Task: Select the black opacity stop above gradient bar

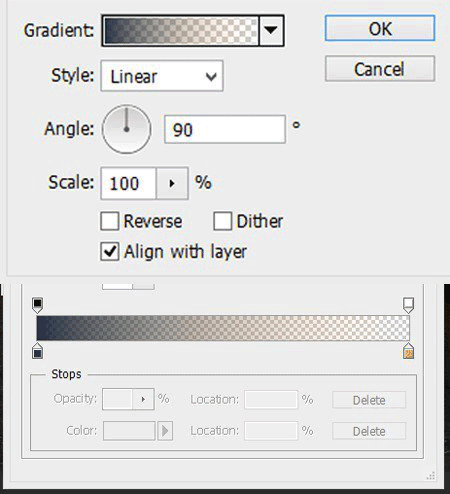Action: 38,305
